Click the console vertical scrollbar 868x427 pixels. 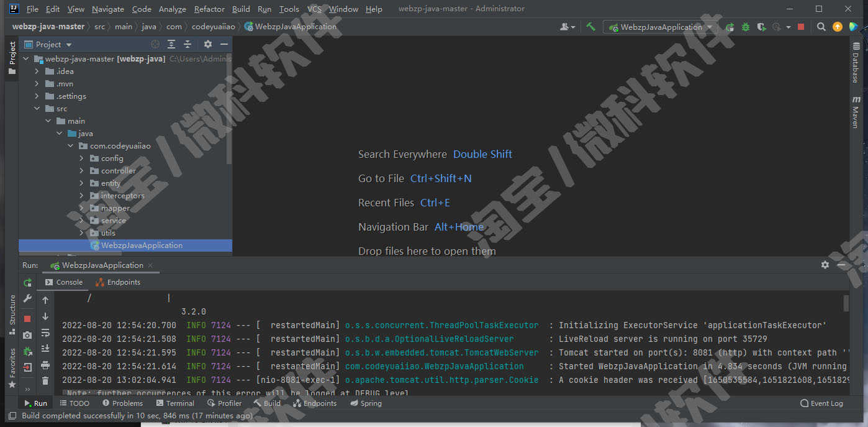846,303
